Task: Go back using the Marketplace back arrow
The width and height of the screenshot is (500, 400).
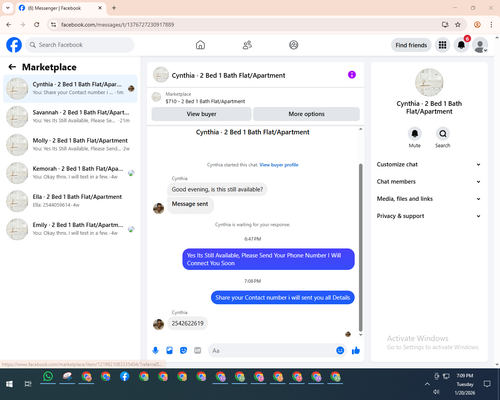Action: [12, 67]
